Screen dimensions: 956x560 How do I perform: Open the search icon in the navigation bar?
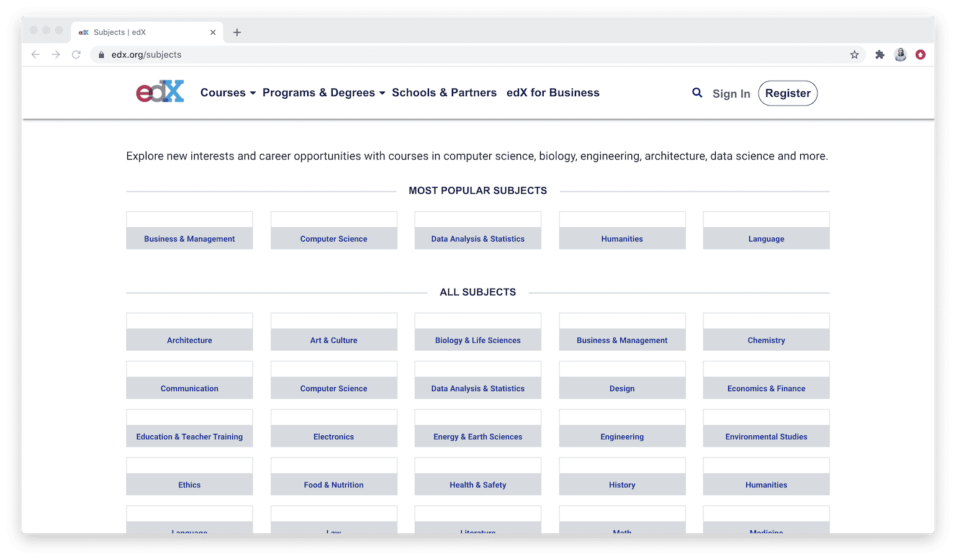pos(697,93)
